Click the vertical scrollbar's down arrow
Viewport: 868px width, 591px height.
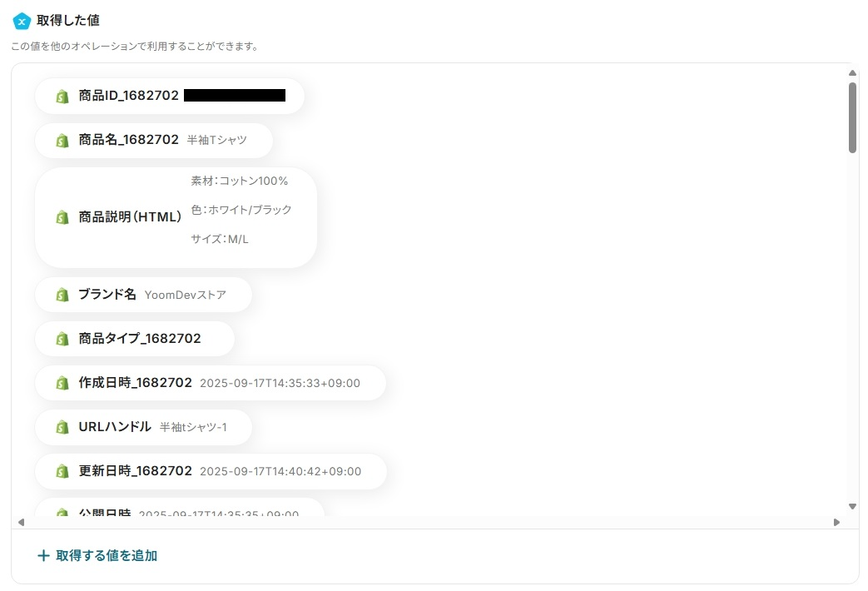(x=852, y=506)
